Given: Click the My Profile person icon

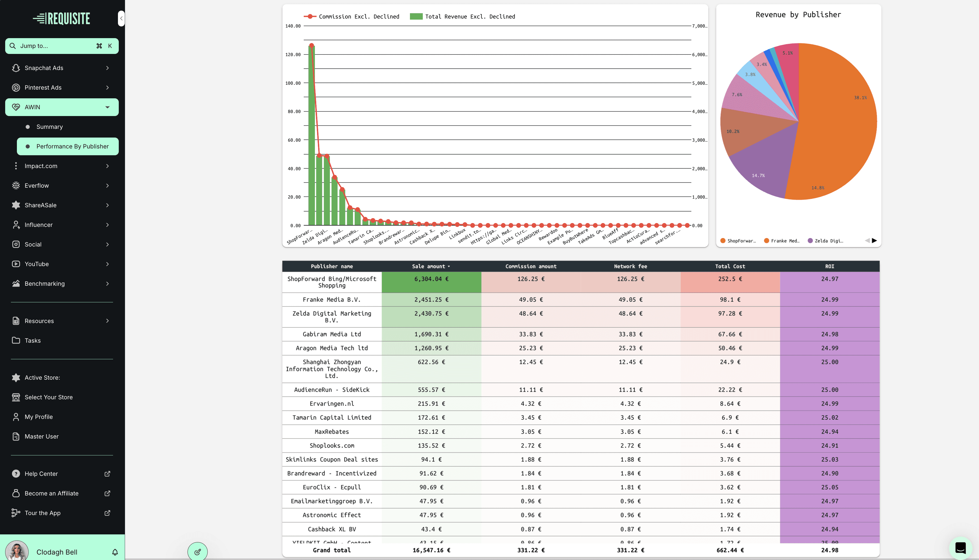Looking at the screenshot, I should 16,416.
